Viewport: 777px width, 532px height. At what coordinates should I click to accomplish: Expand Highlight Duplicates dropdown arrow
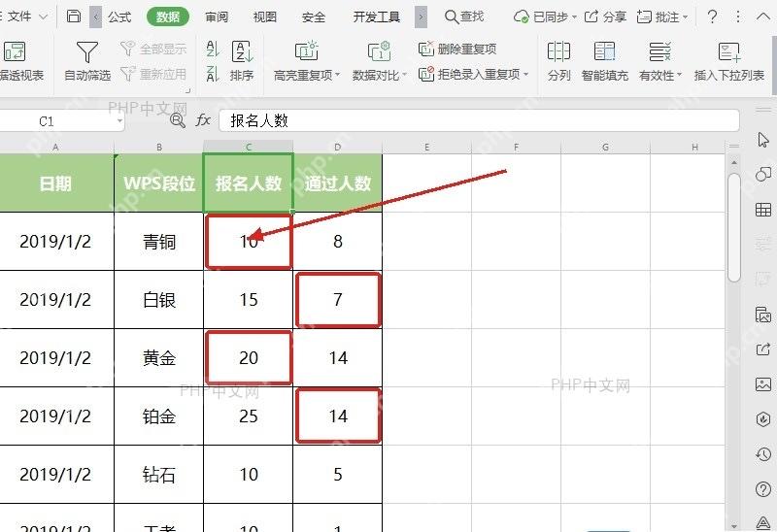click(337, 75)
